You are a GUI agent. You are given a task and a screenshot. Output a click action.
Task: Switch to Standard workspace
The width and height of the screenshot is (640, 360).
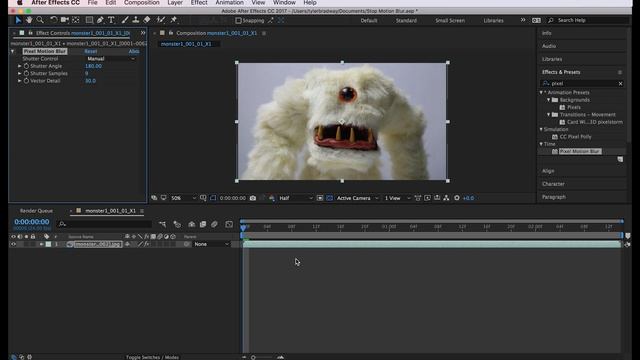(x=406, y=20)
